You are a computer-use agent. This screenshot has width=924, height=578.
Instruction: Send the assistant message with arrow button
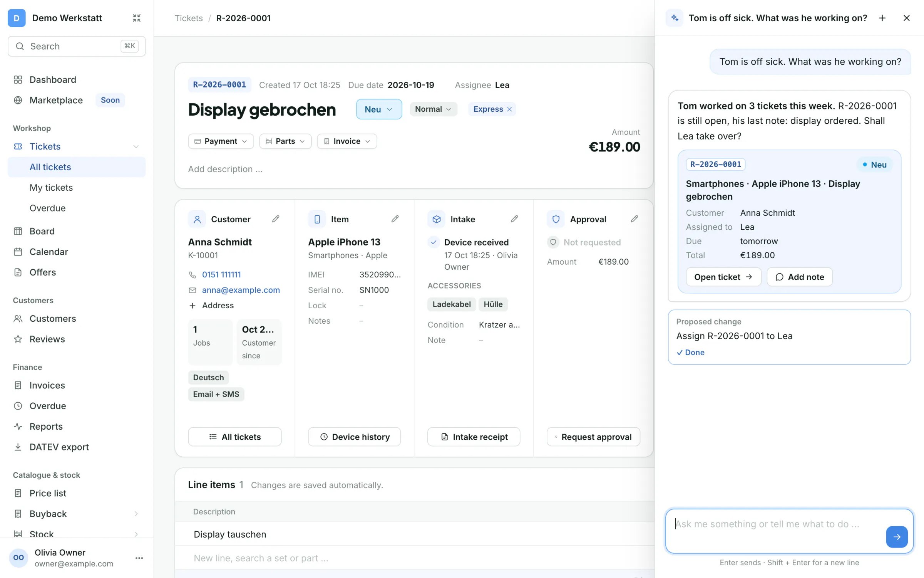[x=897, y=537]
